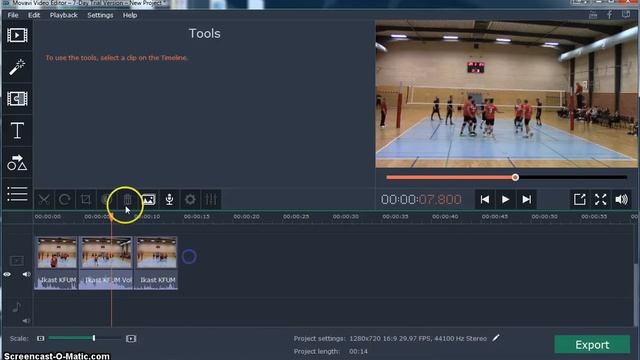Jump to next frame button
Screen dimensions: 640x360
coord(527,200)
